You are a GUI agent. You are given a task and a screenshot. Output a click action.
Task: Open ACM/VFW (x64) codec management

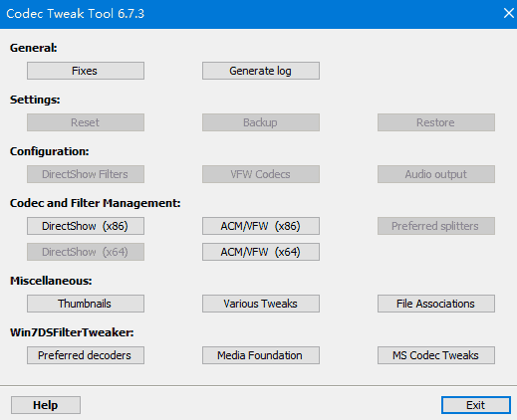point(261,252)
